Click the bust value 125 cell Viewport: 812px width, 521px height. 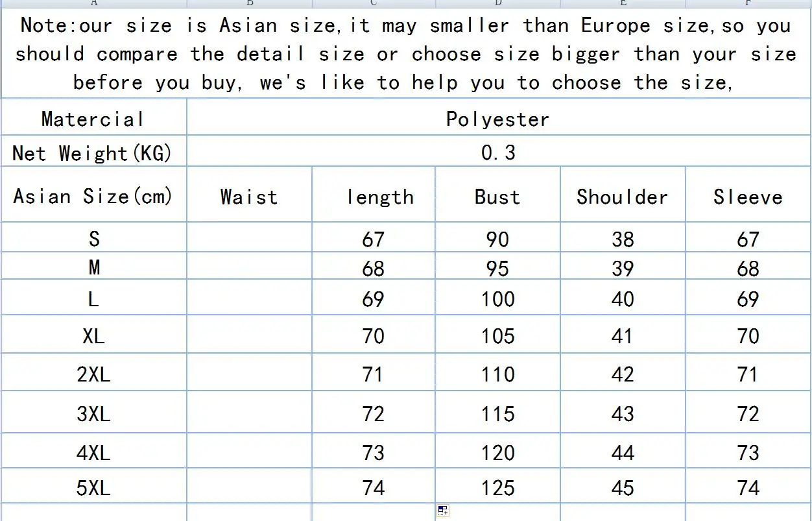click(x=497, y=488)
